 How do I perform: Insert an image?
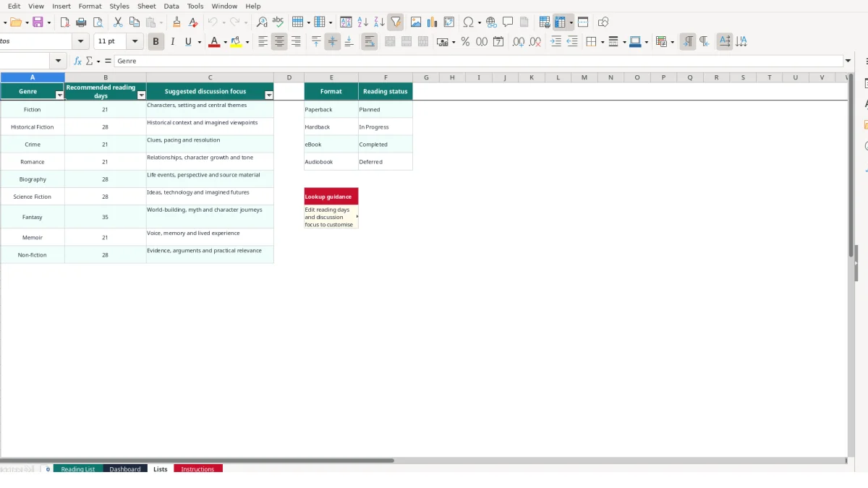[x=416, y=22]
